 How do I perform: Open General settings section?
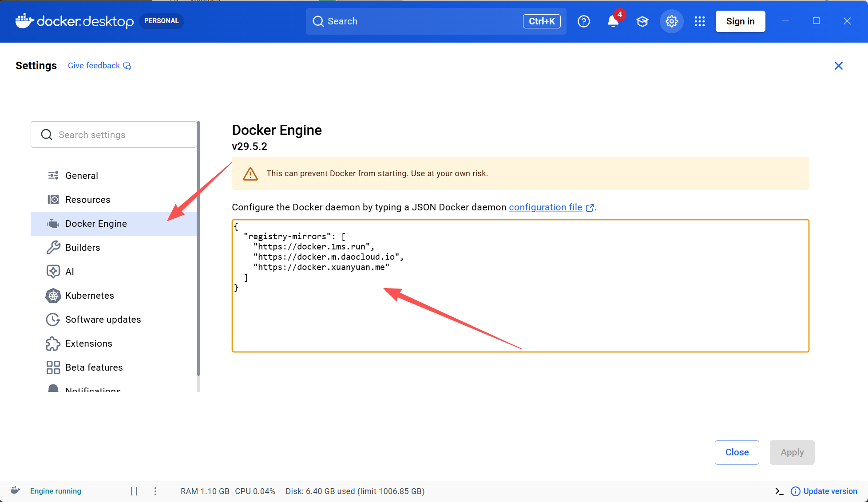coord(114,176)
